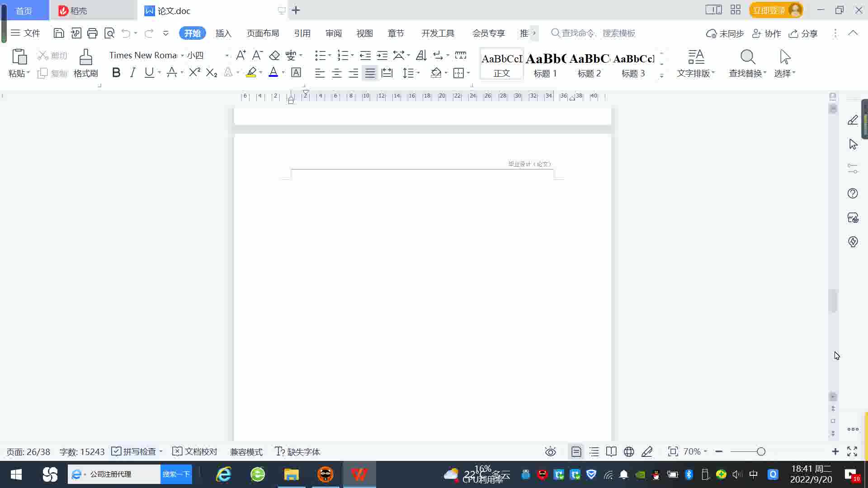Decrease font size with A- icon
This screenshot has height=488, width=868.
click(257, 55)
